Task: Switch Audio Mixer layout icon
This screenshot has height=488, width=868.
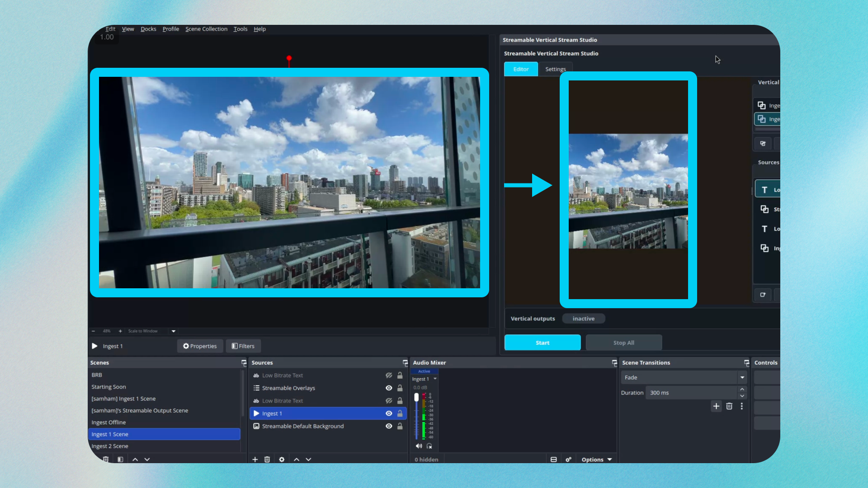Action: pyautogui.click(x=553, y=460)
